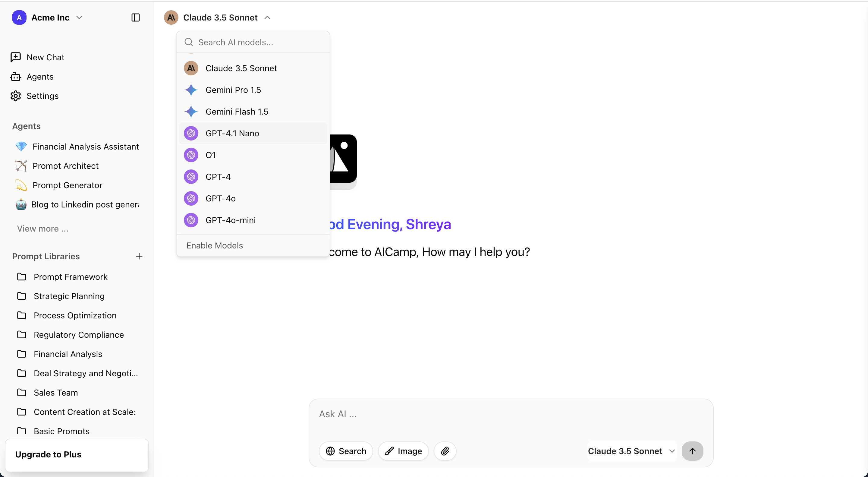Toggle Image generation button
868x477 pixels.
tap(403, 451)
